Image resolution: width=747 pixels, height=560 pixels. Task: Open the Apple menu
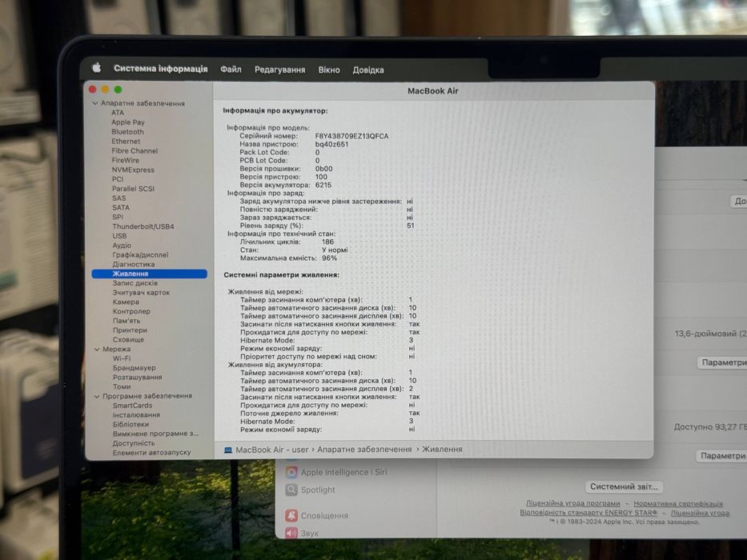tap(97, 68)
